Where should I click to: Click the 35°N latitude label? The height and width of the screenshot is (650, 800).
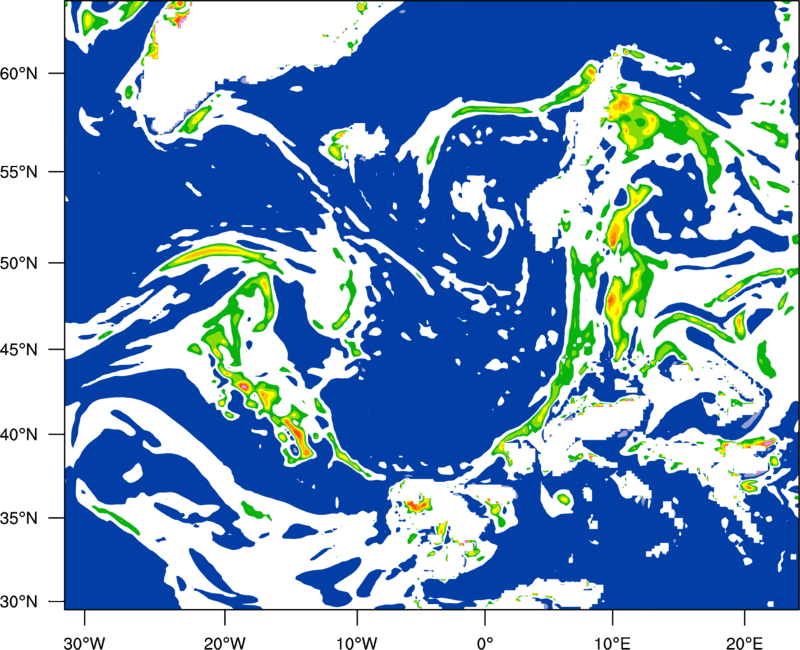point(19,518)
